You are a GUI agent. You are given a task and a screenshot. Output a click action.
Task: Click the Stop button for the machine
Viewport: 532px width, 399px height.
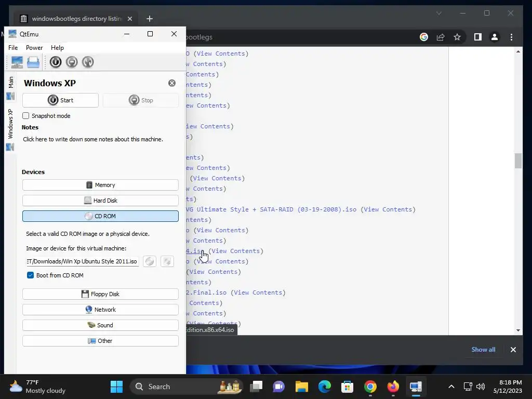(x=141, y=100)
